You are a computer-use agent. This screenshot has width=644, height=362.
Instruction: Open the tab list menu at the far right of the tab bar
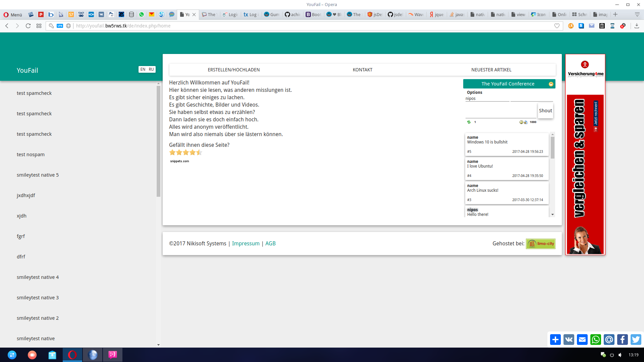coord(637,14)
